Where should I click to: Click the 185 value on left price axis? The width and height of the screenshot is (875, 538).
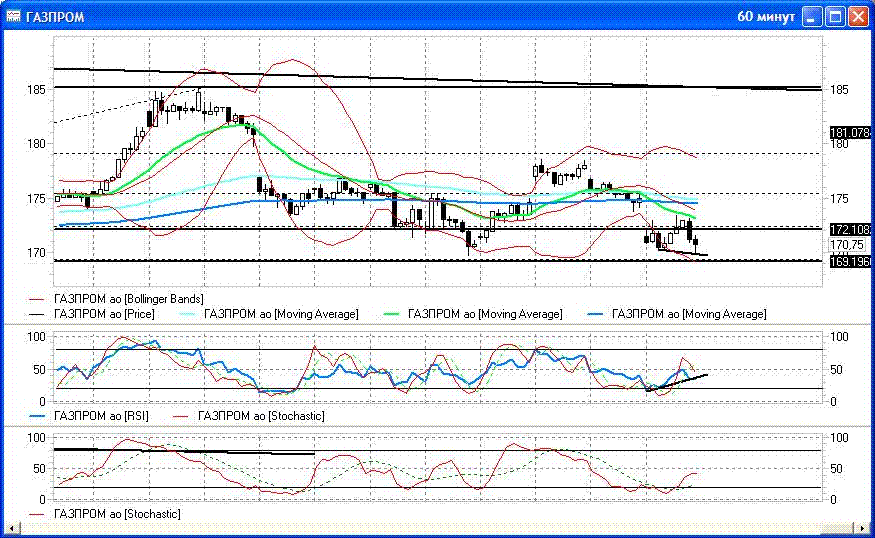(36, 89)
